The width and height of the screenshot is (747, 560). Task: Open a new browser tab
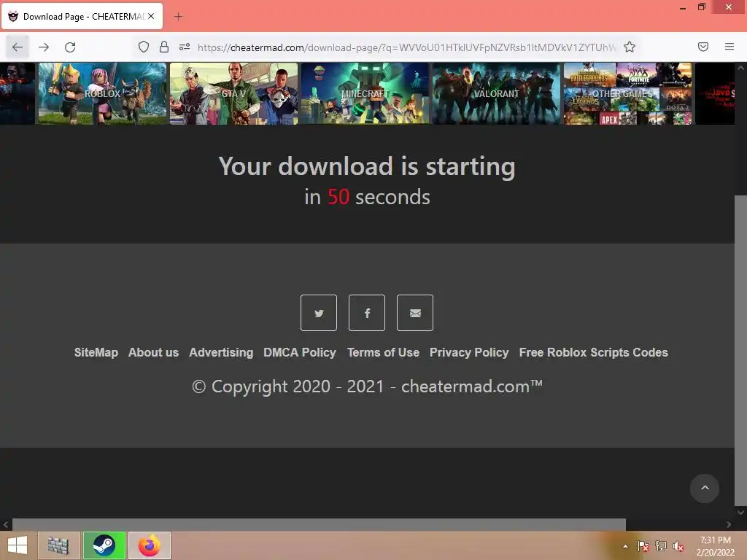click(178, 17)
